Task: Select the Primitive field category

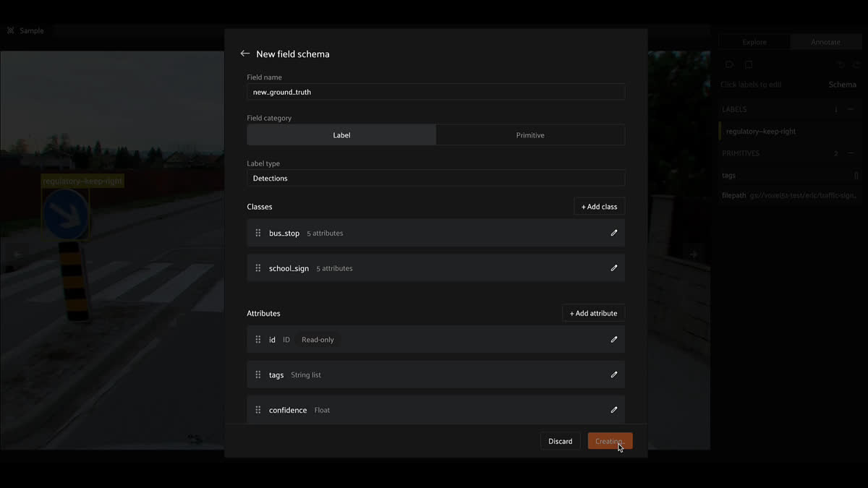Action: click(530, 135)
